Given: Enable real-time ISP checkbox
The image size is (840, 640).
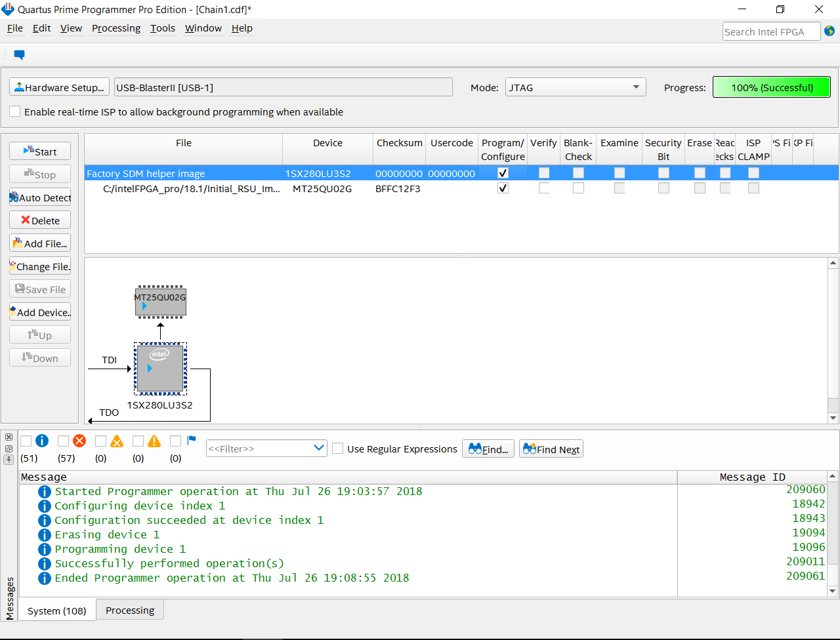Looking at the screenshot, I should click(x=15, y=112).
